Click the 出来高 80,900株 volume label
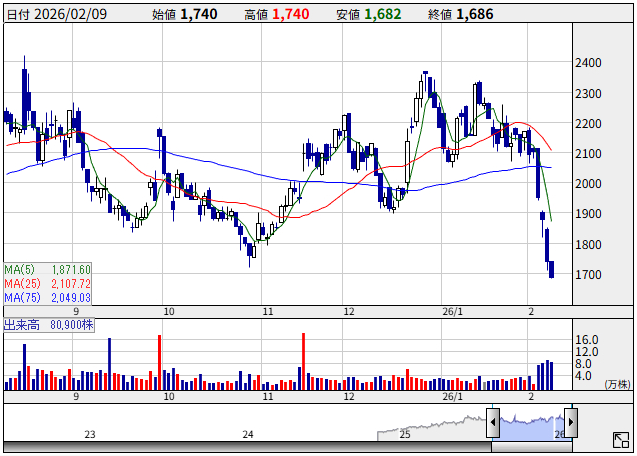This screenshot has height=456, width=637. 49,325
